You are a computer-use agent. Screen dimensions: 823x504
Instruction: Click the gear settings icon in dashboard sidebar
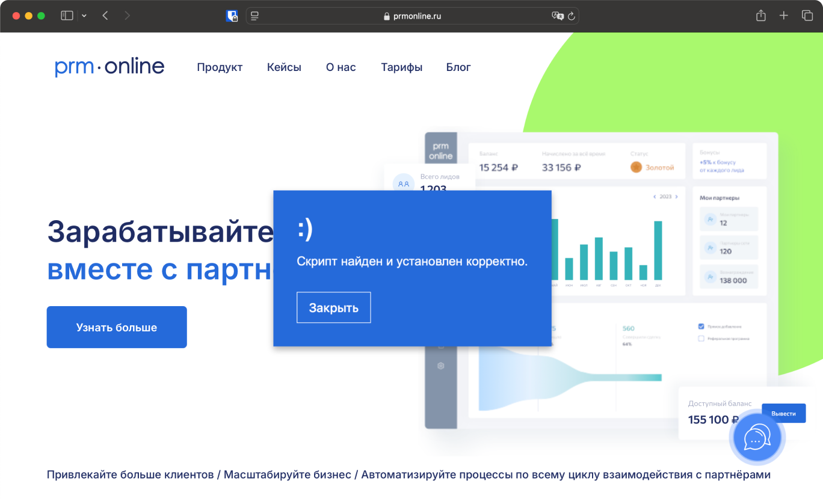pyautogui.click(x=441, y=366)
